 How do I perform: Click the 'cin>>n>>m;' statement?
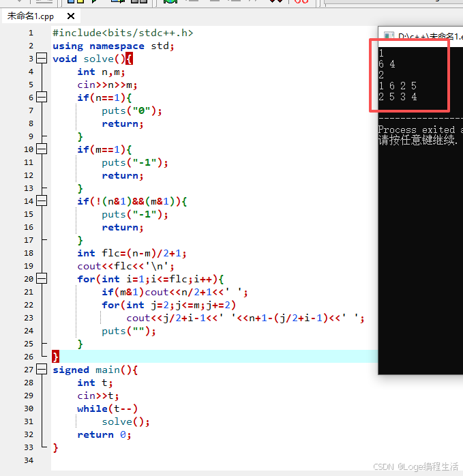[107, 85]
